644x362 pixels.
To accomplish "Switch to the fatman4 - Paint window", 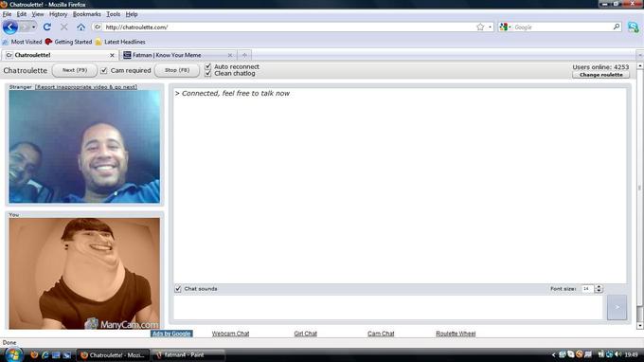I will (188, 355).
